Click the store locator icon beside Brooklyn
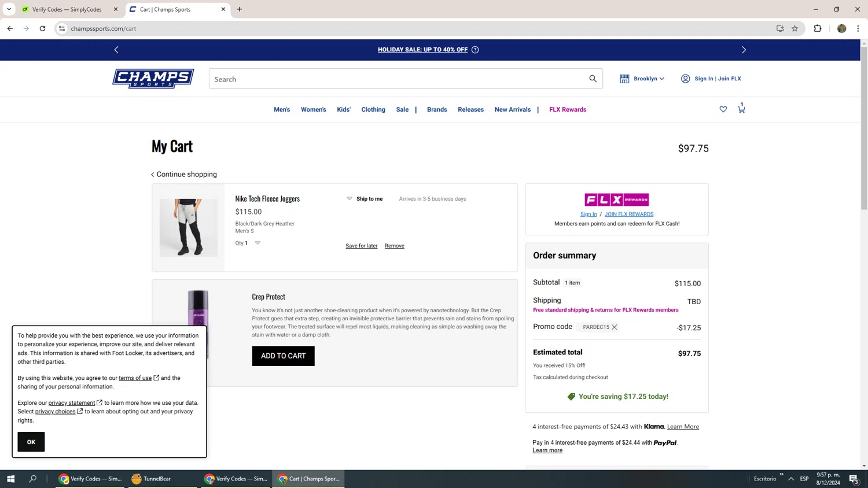The width and height of the screenshot is (868, 488). 624,79
